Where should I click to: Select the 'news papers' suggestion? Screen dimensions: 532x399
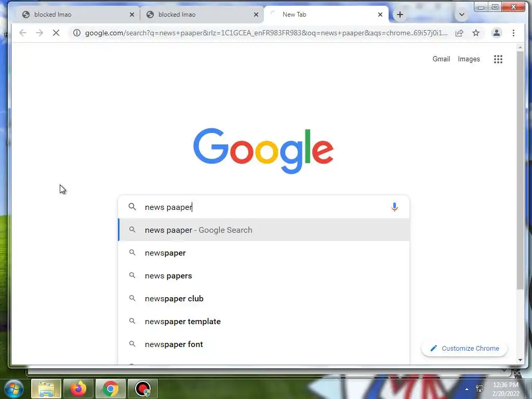coord(263,276)
